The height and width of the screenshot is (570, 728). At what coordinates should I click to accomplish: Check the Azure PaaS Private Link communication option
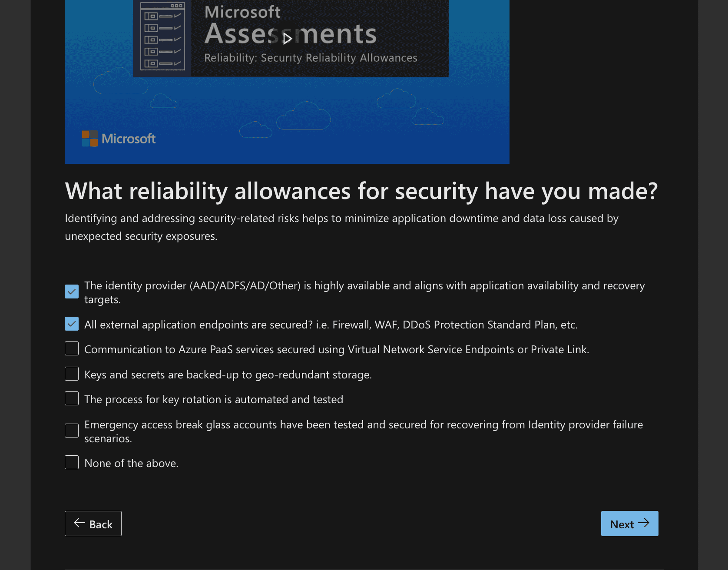coord(72,349)
